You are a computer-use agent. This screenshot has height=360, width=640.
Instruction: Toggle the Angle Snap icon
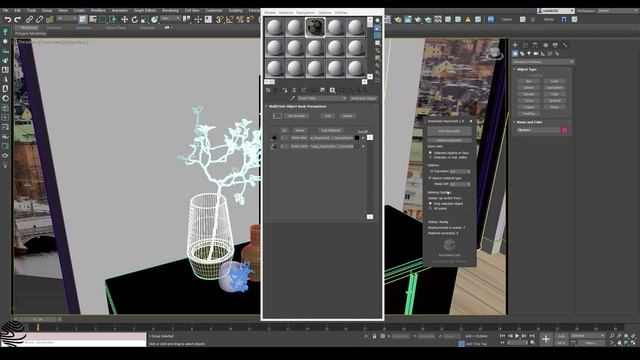click(230, 19)
